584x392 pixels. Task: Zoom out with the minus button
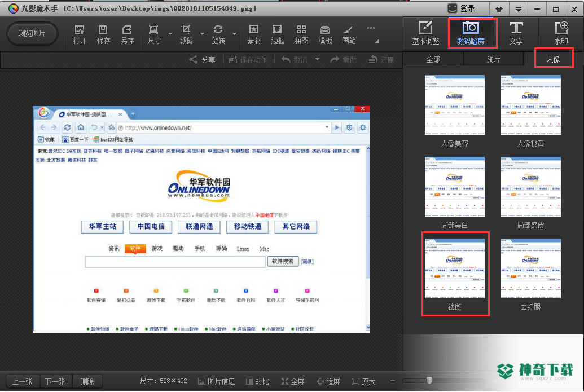point(393,381)
